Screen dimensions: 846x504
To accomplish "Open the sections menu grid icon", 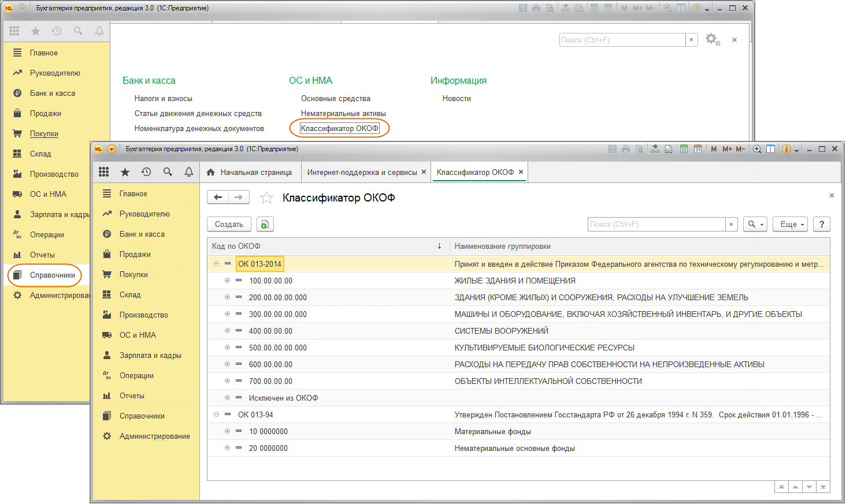I will (104, 172).
